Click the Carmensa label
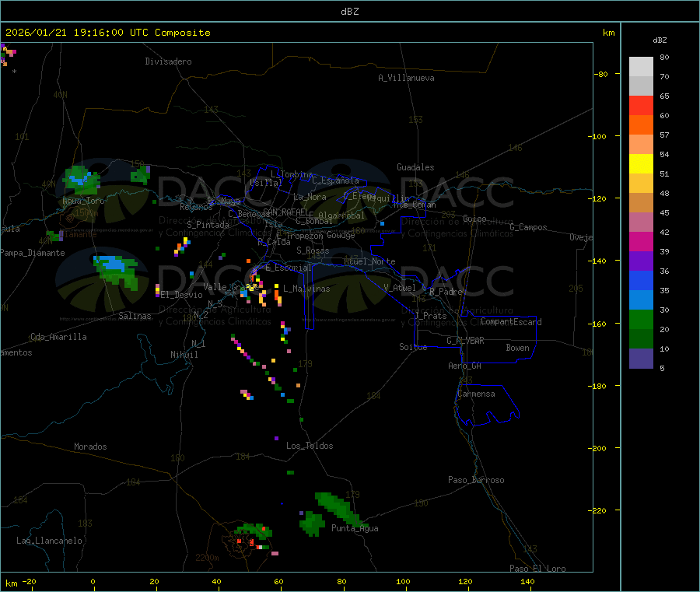Screen dimensions: 700x592 click(x=476, y=394)
